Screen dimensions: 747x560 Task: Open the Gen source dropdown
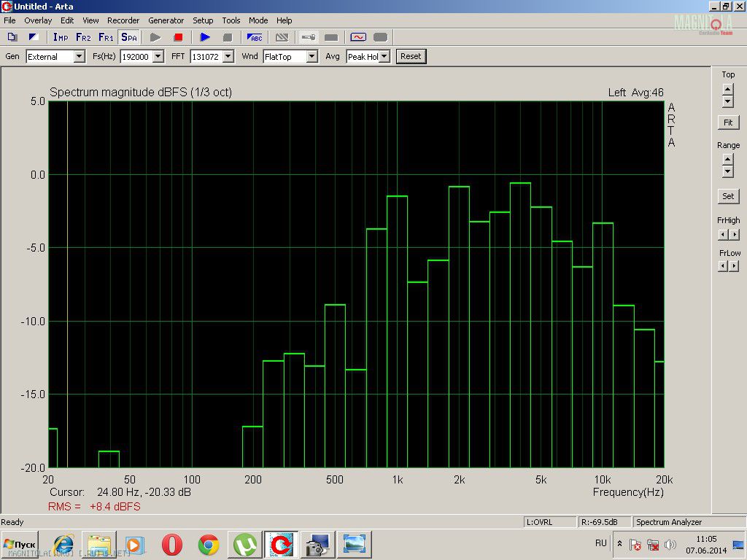pos(79,57)
